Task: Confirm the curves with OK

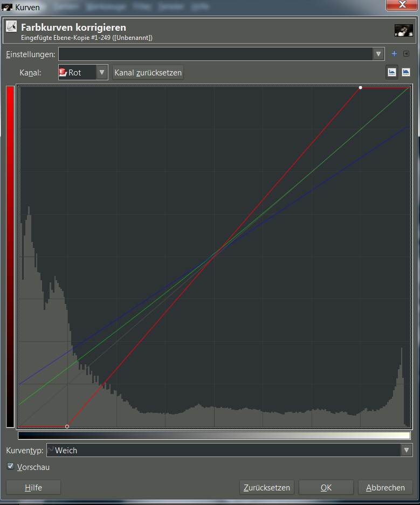Action: 326,487
